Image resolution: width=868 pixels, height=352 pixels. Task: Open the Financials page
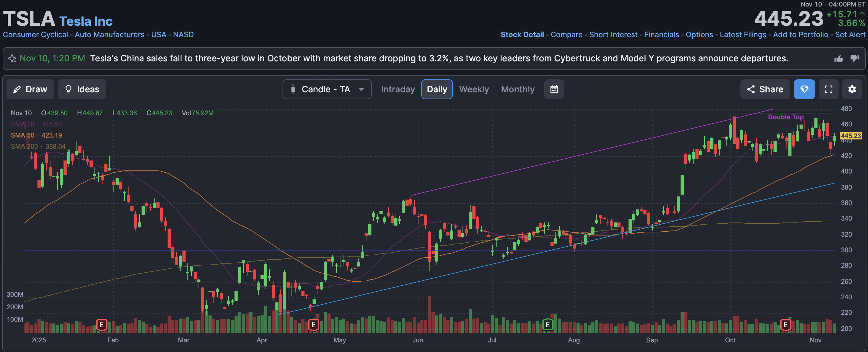point(661,34)
